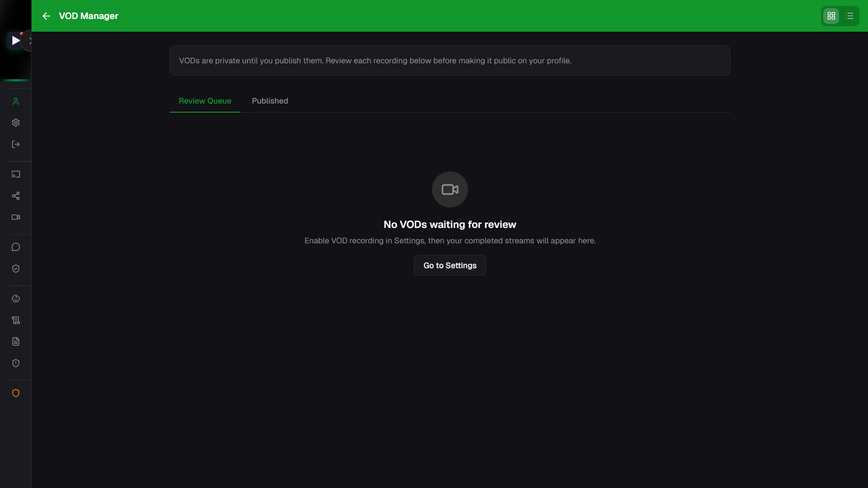Click the logout icon in the sidebar
The width and height of the screenshot is (868, 488).
tap(16, 144)
